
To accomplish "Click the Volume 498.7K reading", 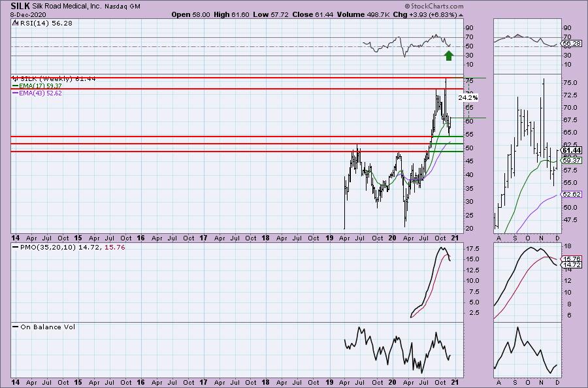I will [x=363, y=14].
